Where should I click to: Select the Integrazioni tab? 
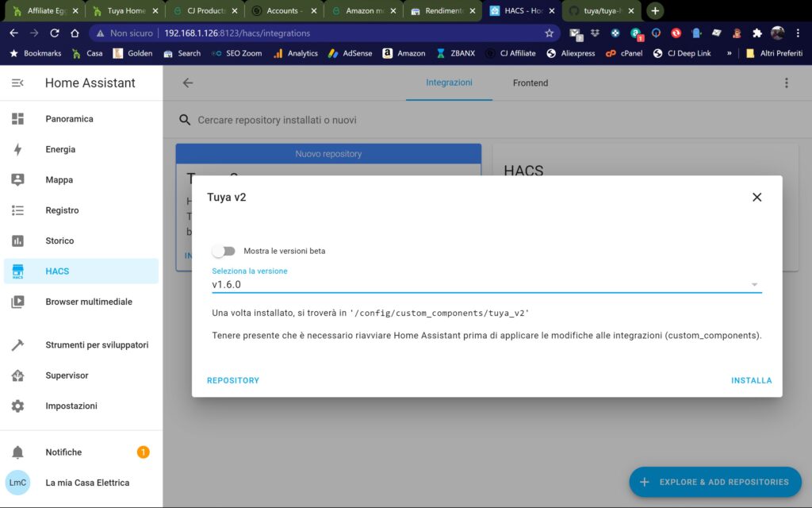click(449, 83)
